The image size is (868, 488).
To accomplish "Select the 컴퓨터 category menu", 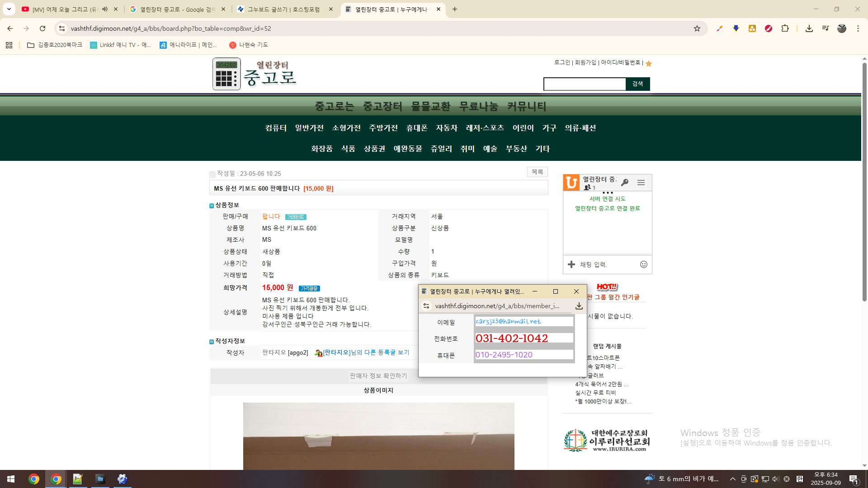I will 276,128.
